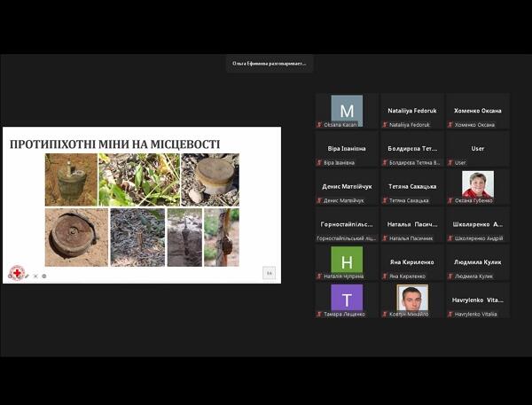The image size is (532, 405).
Task: Click muted mic icon beside Віра Іванівна label
Action: [319, 163]
